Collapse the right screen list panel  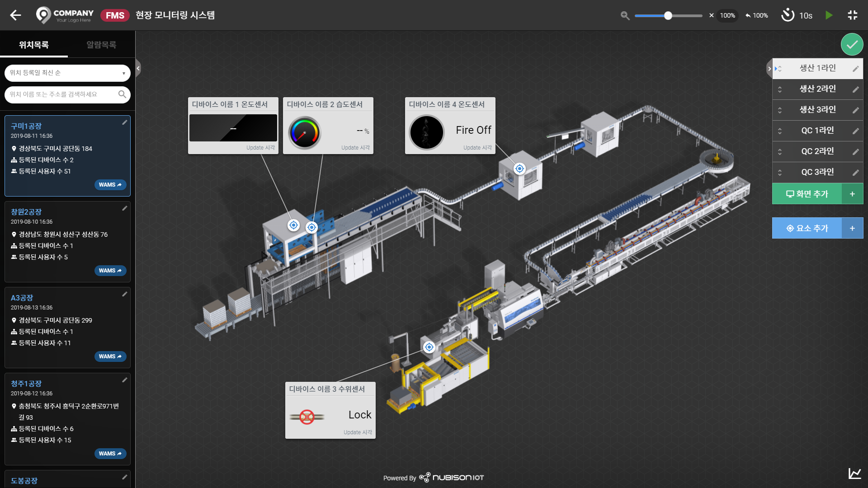(x=769, y=69)
